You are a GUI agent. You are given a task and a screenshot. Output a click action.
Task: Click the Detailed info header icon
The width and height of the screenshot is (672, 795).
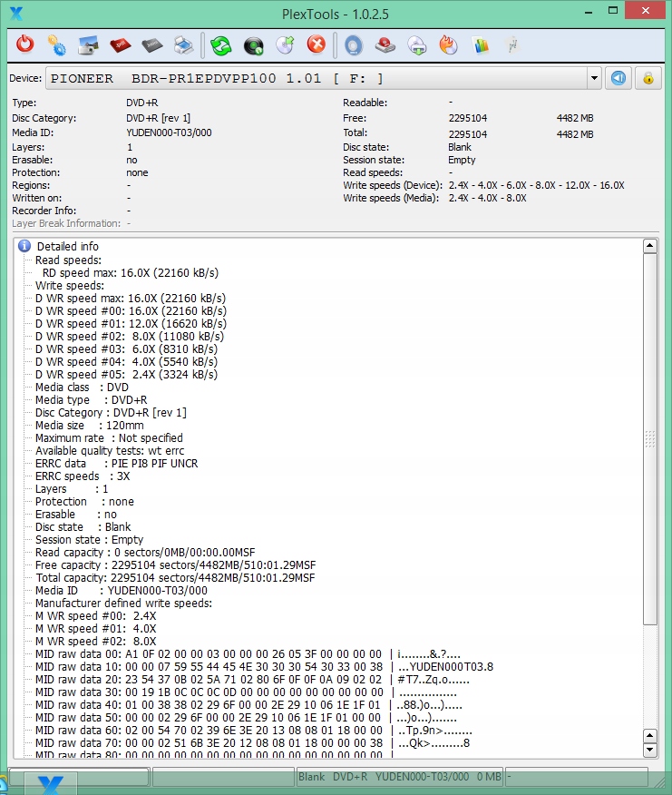click(x=24, y=247)
